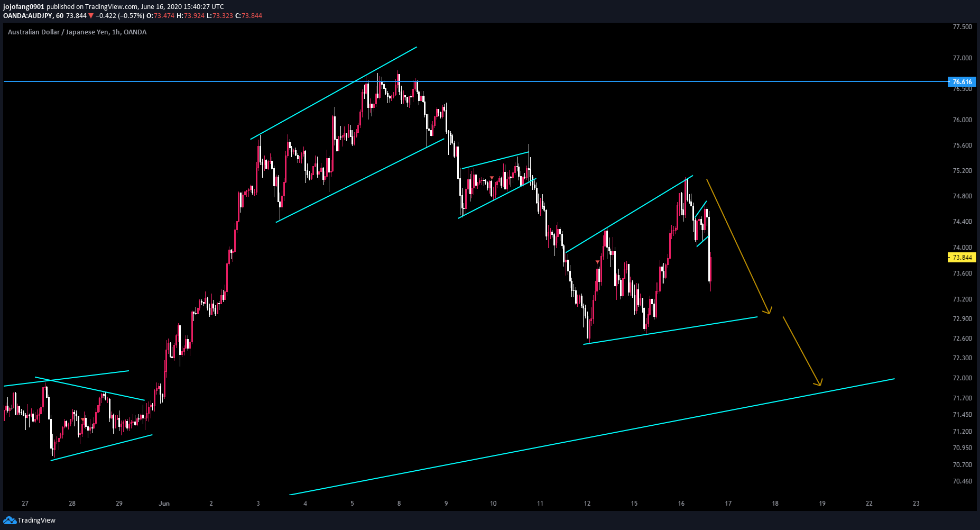The image size is (980, 530).
Task: Click the '-0.422 (-0.57%)' change value
Action: [119, 16]
